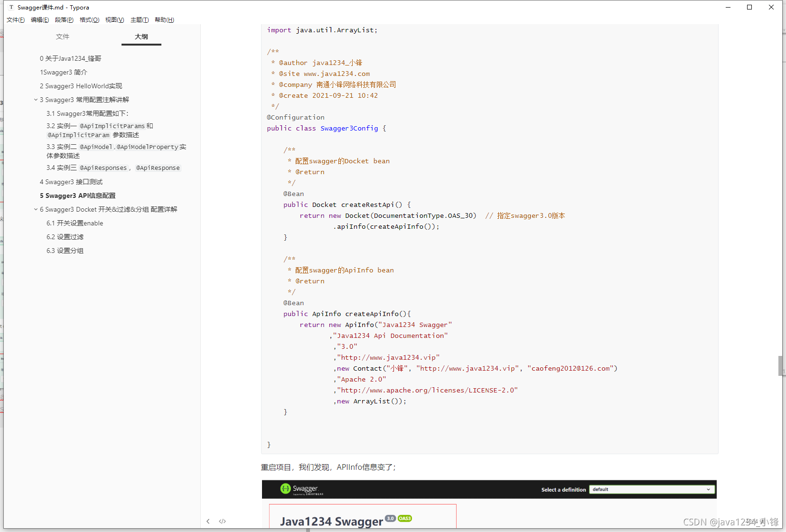Click the 'import java.util.ArrayList;' code line
Image resolution: width=786 pixels, height=532 pixels.
322,30
